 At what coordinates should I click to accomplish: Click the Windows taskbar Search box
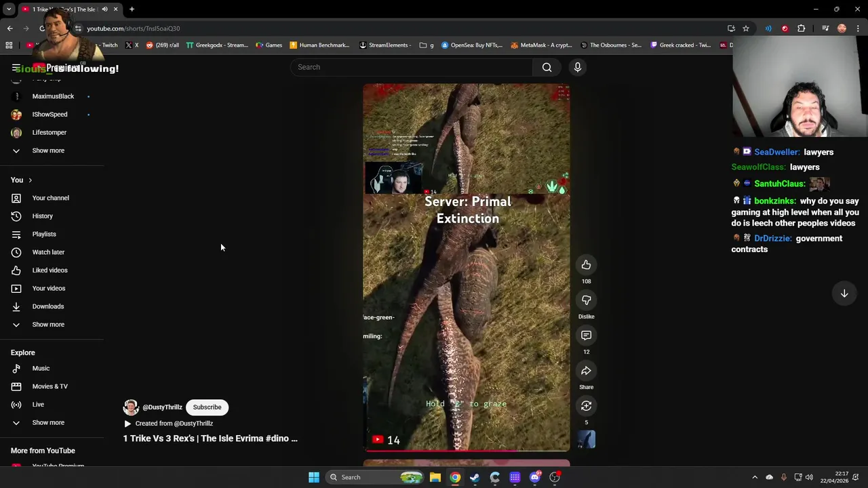[x=374, y=477]
